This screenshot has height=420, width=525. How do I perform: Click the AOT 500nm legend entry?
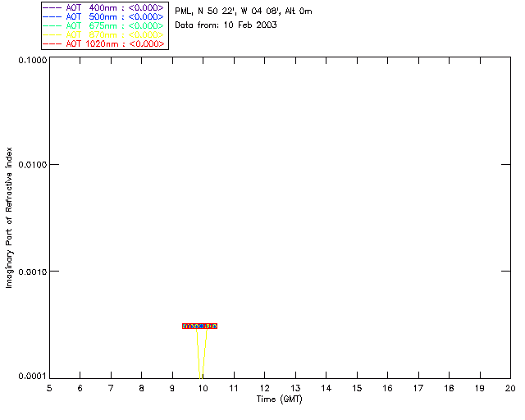coord(103,16)
